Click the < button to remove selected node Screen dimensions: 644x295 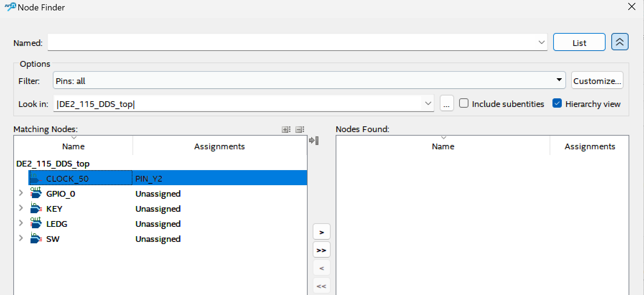pyautogui.click(x=321, y=268)
